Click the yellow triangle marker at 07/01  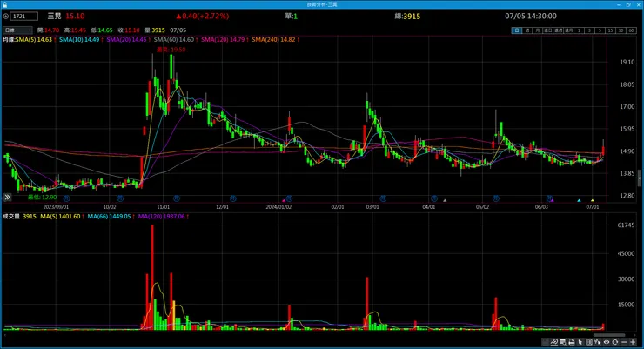click(593, 200)
